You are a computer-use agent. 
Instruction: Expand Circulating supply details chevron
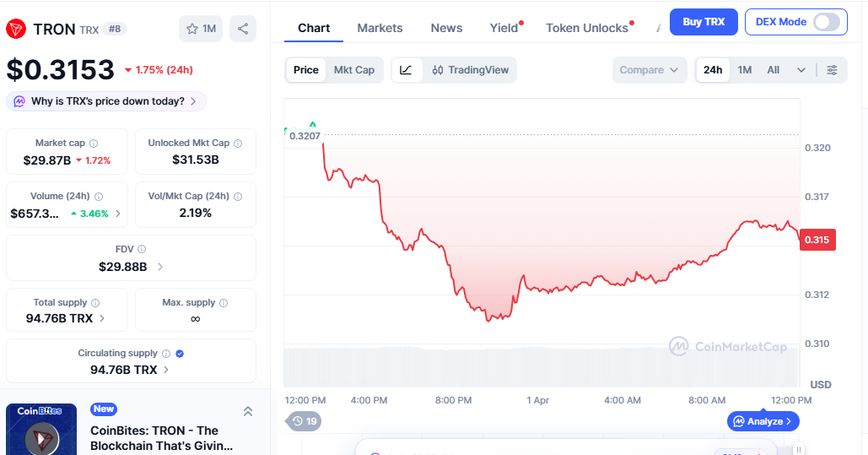[166, 370]
